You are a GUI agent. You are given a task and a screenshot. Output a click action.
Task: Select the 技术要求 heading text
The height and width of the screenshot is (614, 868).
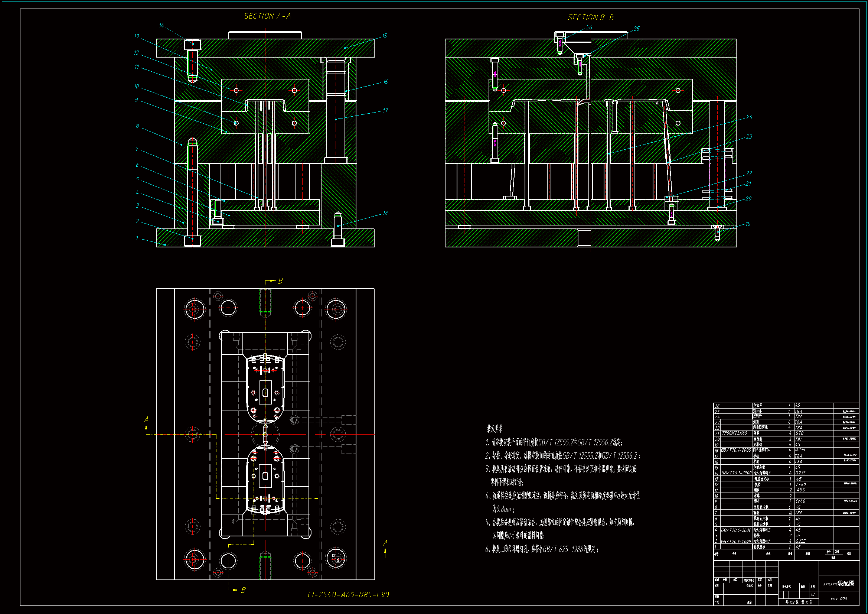(x=495, y=429)
